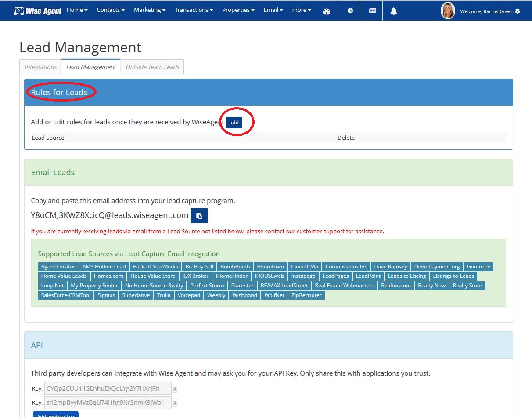Image resolution: width=532 pixels, height=417 pixels.
Task: Click the SalesForce-CRMTool tag
Action: (66, 295)
